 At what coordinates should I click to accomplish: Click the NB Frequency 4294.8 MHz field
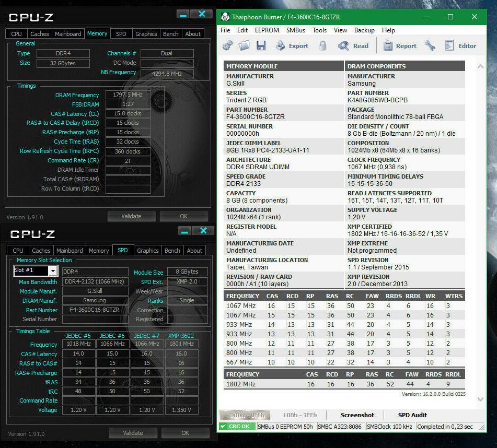[x=167, y=74]
